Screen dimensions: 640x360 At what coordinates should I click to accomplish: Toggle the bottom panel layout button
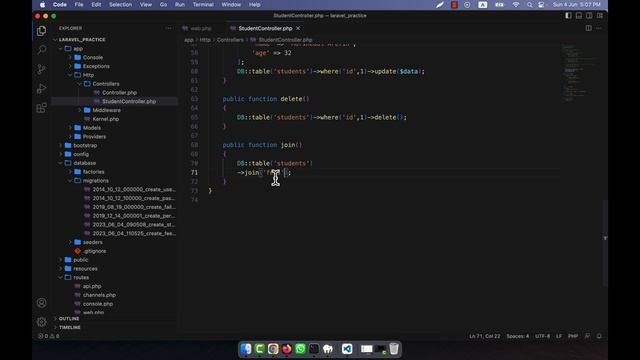(579, 16)
